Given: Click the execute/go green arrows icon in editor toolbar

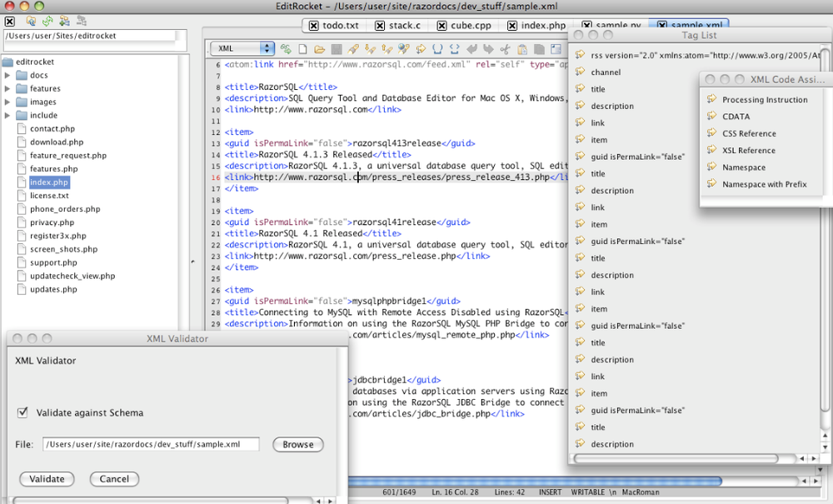Looking at the screenshot, I should pyautogui.click(x=286, y=49).
